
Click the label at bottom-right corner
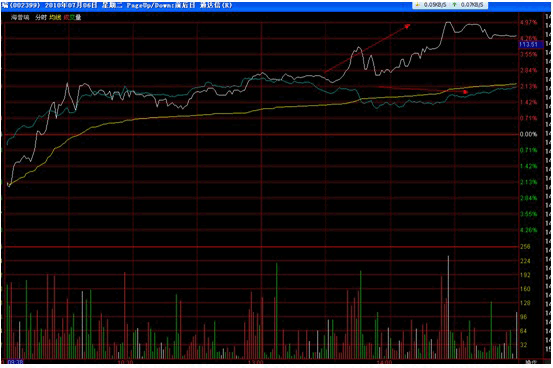coord(530,362)
